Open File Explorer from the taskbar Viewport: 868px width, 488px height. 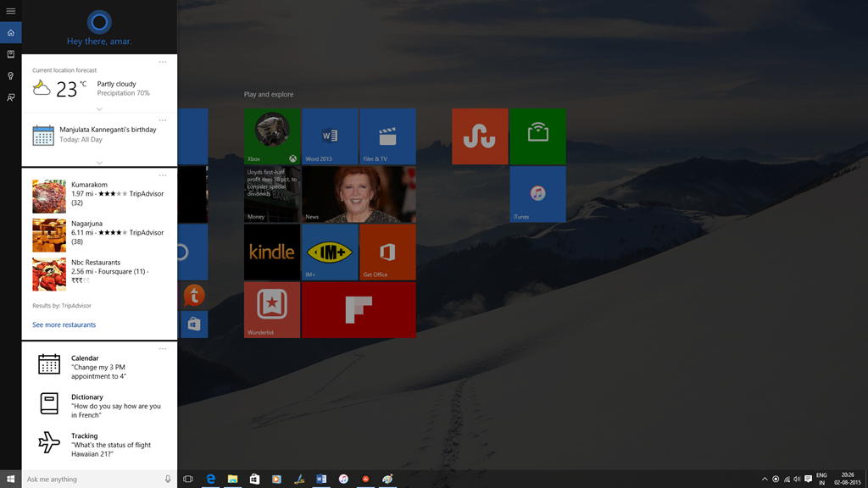tap(232, 480)
